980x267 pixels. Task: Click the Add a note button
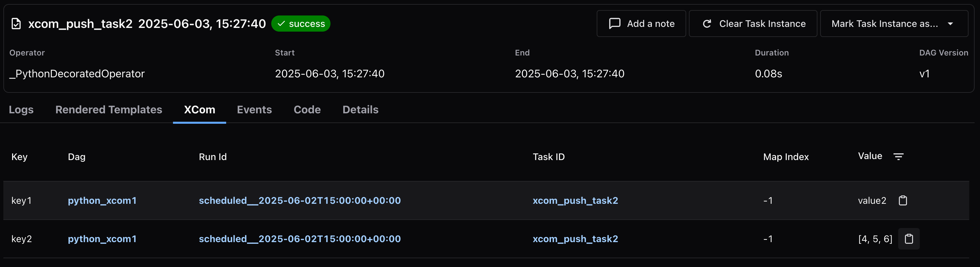[x=641, y=24]
